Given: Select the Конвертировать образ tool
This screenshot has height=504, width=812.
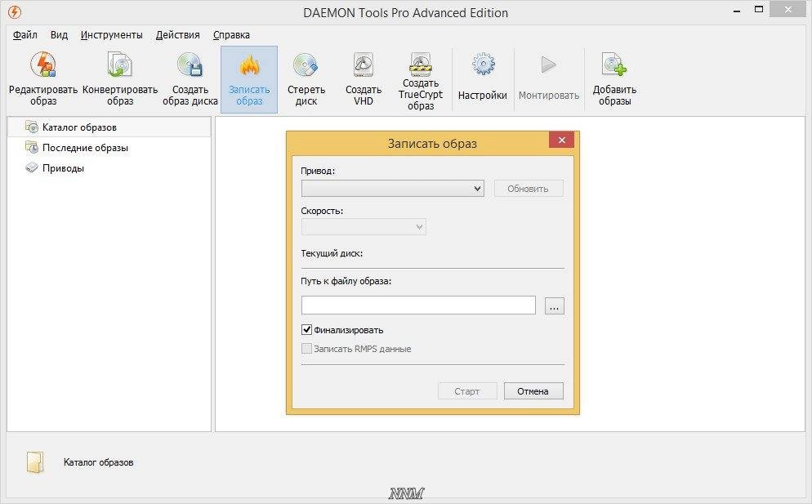Looking at the screenshot, I should [x=119, y=78].
